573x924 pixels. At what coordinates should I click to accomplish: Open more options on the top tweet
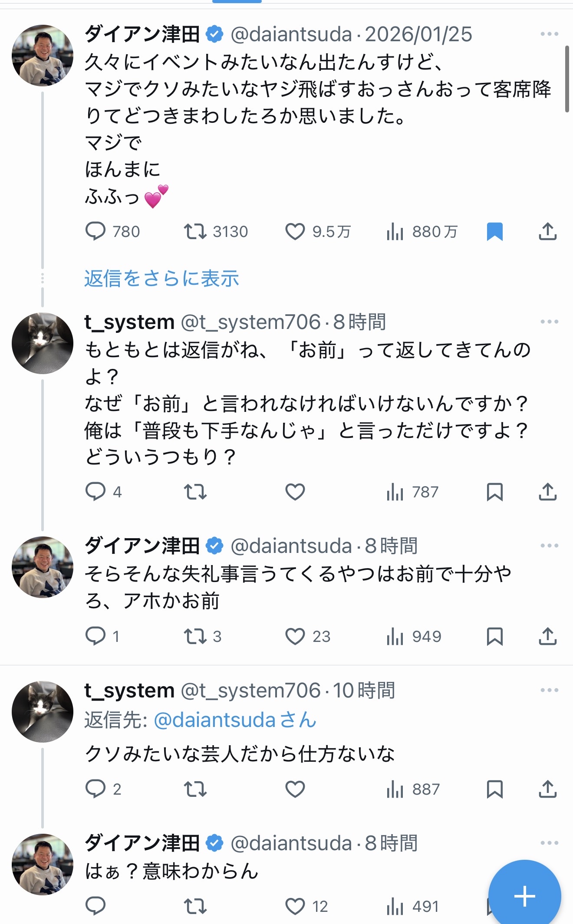click(x=549, y=34)
